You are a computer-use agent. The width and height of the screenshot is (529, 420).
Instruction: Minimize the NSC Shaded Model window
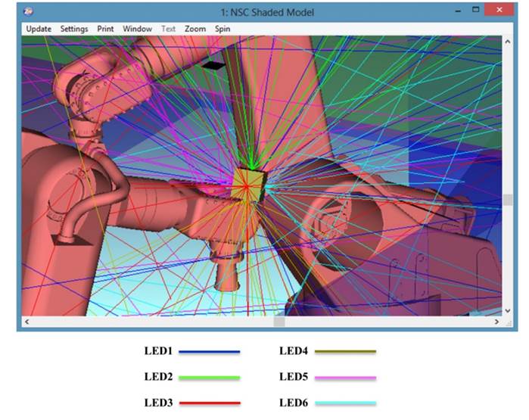pos(459,11)
